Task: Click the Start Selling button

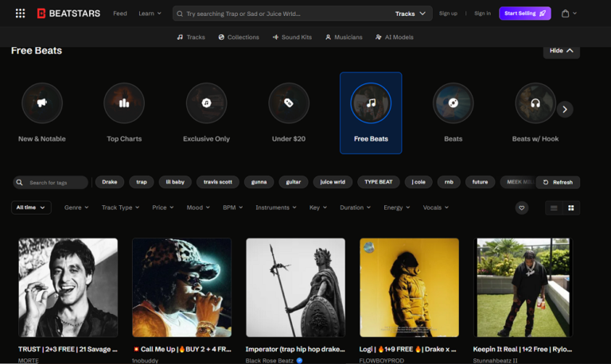Action: click(x=525, y=14)
